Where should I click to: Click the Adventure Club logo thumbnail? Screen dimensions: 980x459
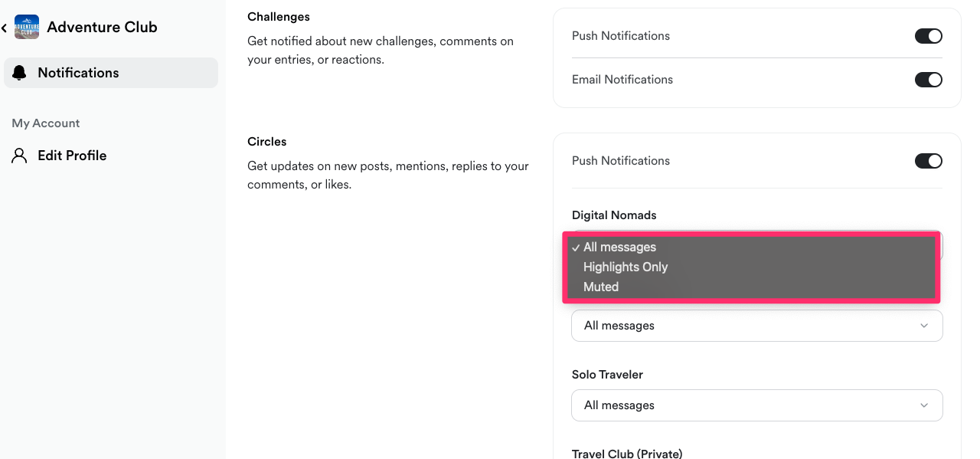(27, 27)
